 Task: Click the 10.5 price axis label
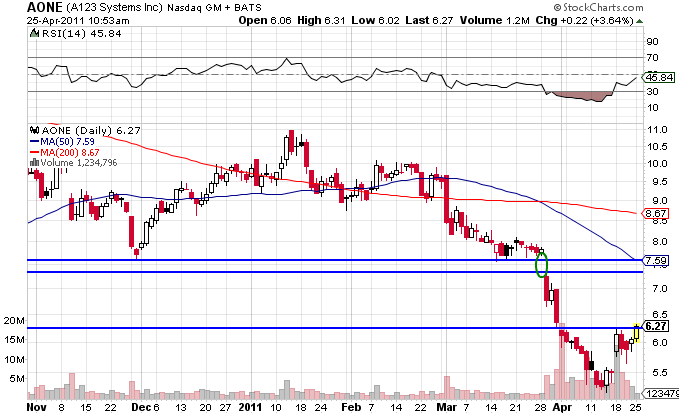657,146
